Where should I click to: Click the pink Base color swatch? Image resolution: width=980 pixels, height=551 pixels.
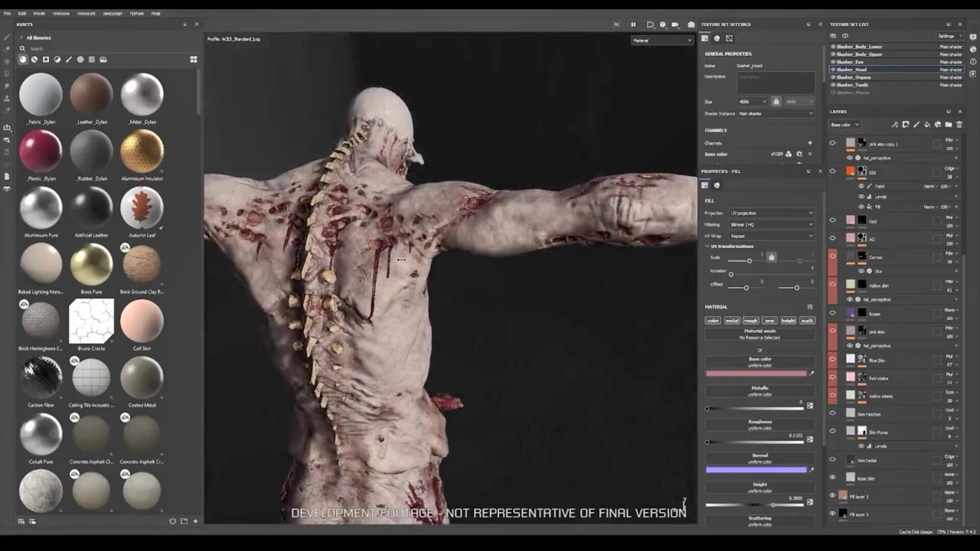coord(756,373)
